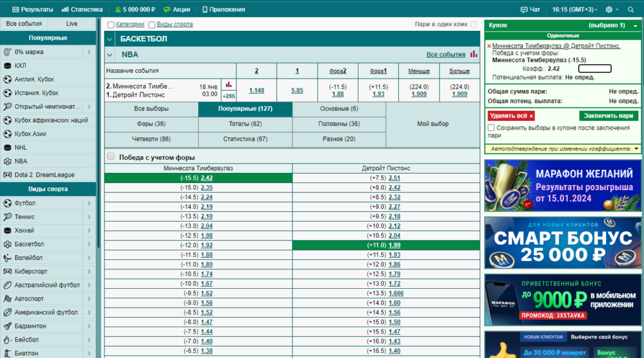The image size is (644, 358).
Task: Click the stake input field in coupon
Action: tap(595, 69)
